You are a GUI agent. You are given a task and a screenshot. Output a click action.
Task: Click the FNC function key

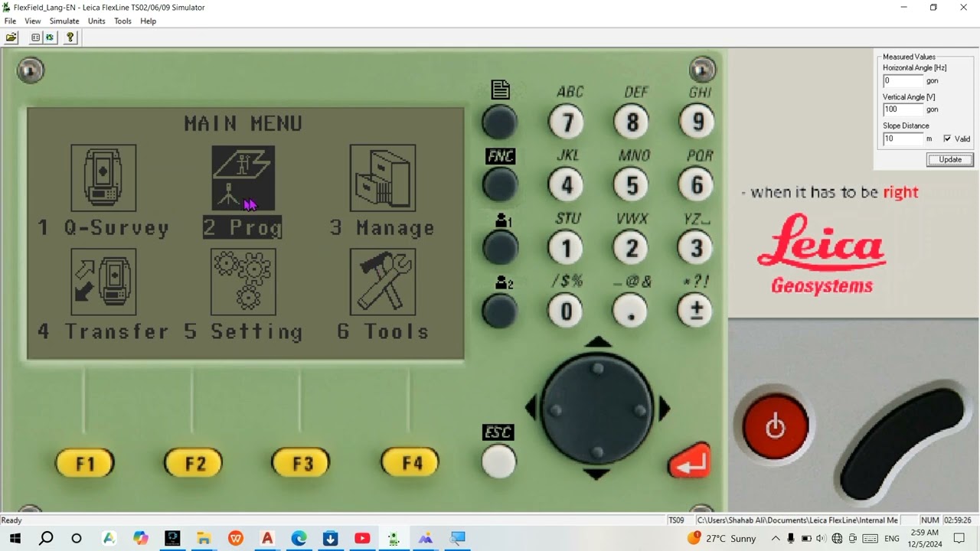(500, 184)
